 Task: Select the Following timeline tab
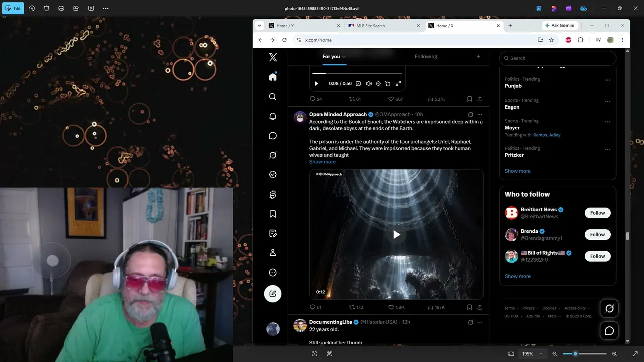(x=426, y=57)
